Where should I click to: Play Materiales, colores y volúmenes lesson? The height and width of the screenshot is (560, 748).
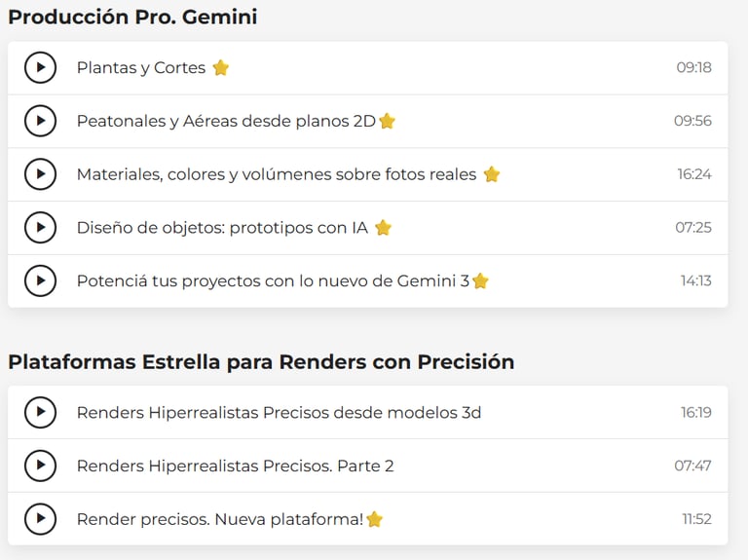click(x=40, y=174)
